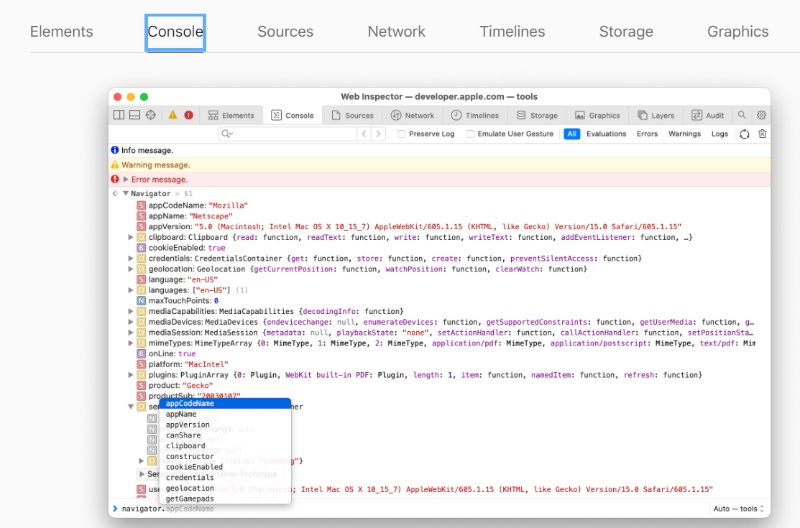
Task: Open Web Inspector settings gear
Action: click(x=761, y=115)
